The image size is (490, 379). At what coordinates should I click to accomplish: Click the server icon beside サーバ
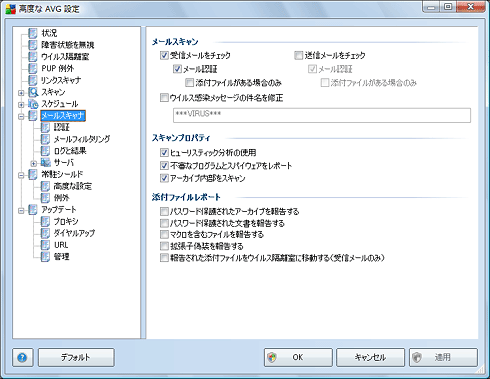[46, 163]
